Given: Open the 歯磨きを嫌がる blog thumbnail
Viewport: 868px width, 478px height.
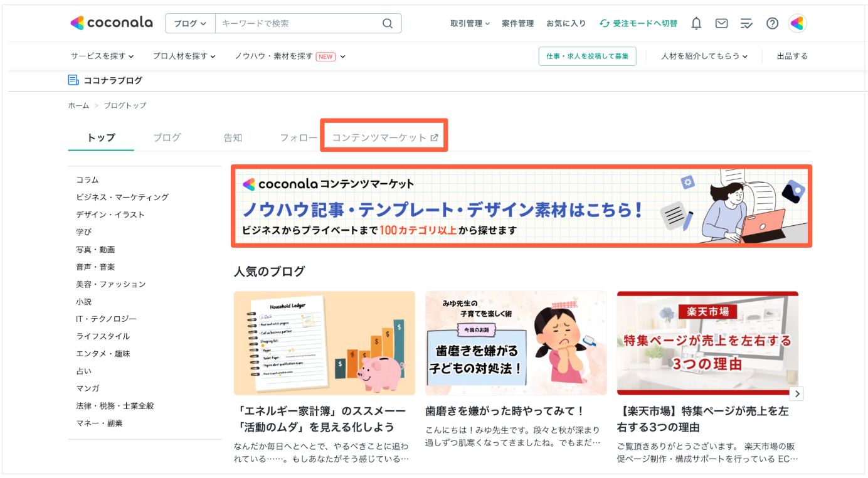Looking at the screenshot, I should [516, 343].
